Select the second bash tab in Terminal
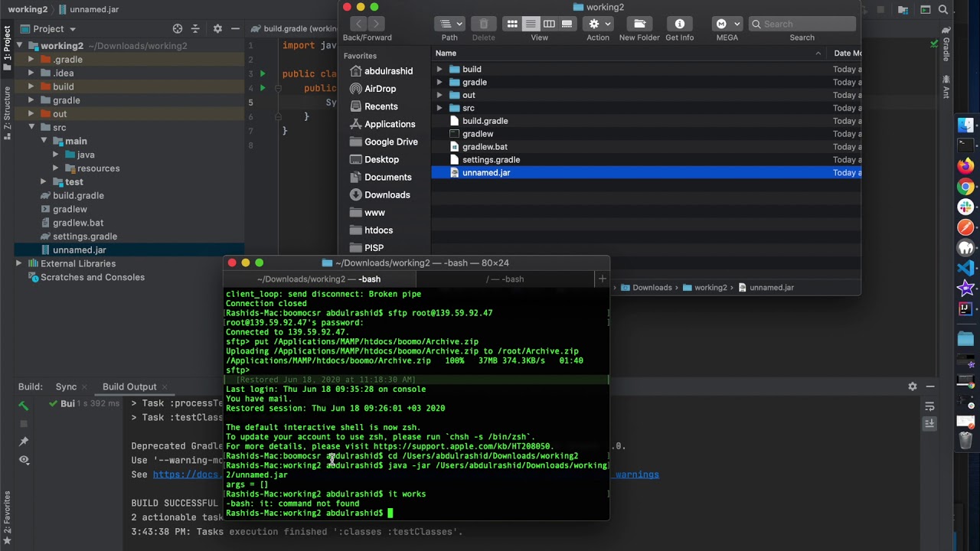980x551 pixels. pos(505,279)
